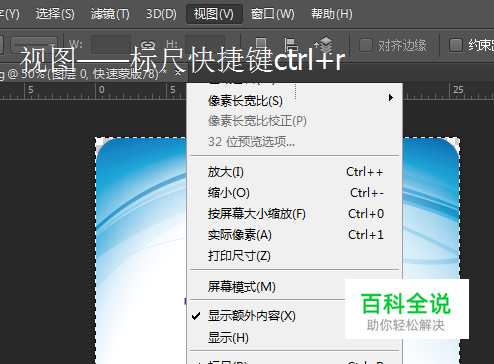Open the 窗口(W) menu

click(x=272, y=14)
